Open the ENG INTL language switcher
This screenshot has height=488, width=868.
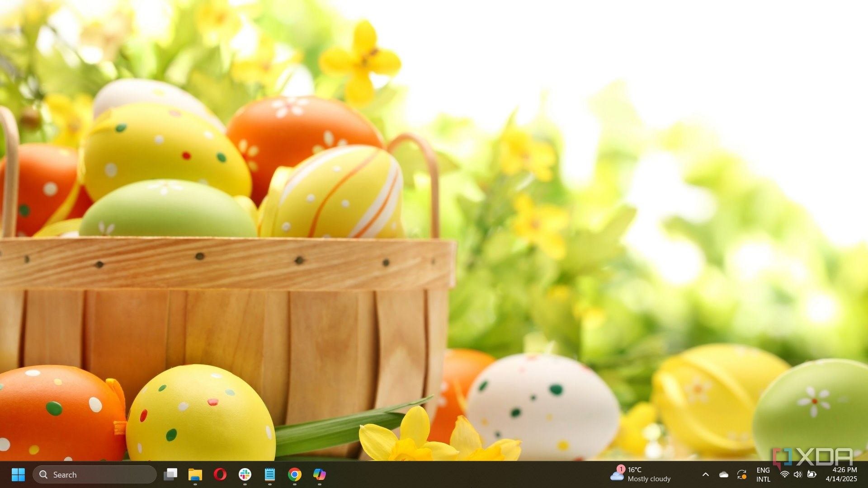click(763, 474)
